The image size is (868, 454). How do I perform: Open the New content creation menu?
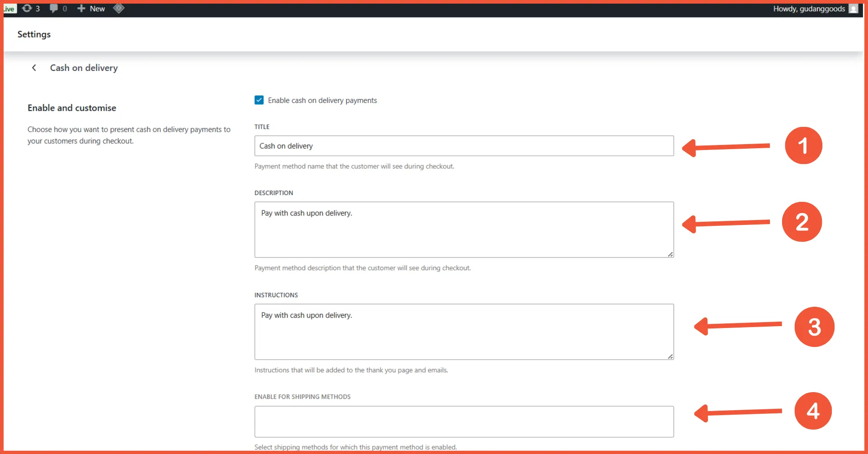click(x=90, y=8)
